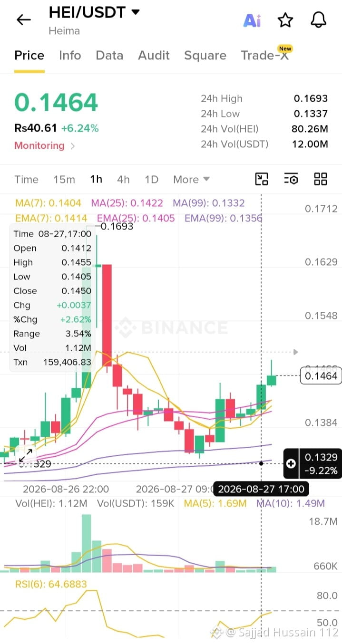Image resolution: width=342 pixels, height=644 pixels.
Task: Tap the 24h Vol(HEI) value 80.26M
Action: (x=310, y=129)
